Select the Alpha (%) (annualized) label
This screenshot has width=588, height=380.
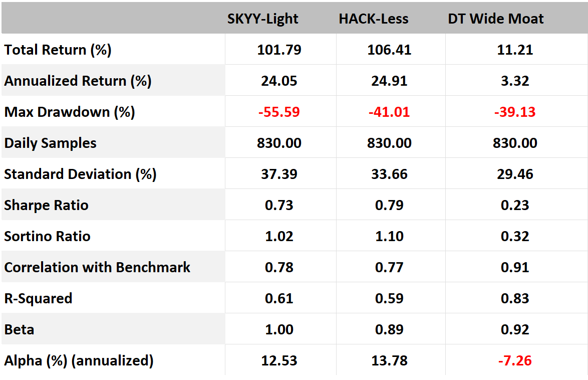(79, 361)
